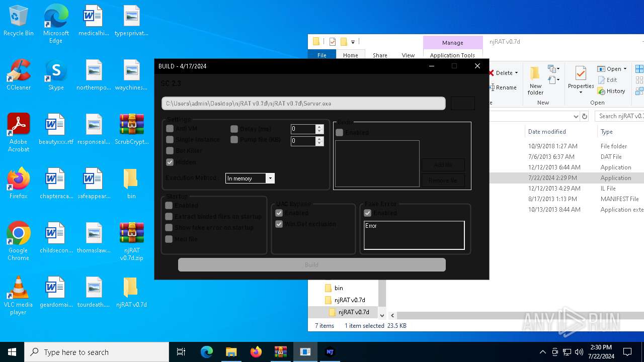Open Explorer address bar history dropdown
The image size is (644, 362).
(x=576, y=116)
